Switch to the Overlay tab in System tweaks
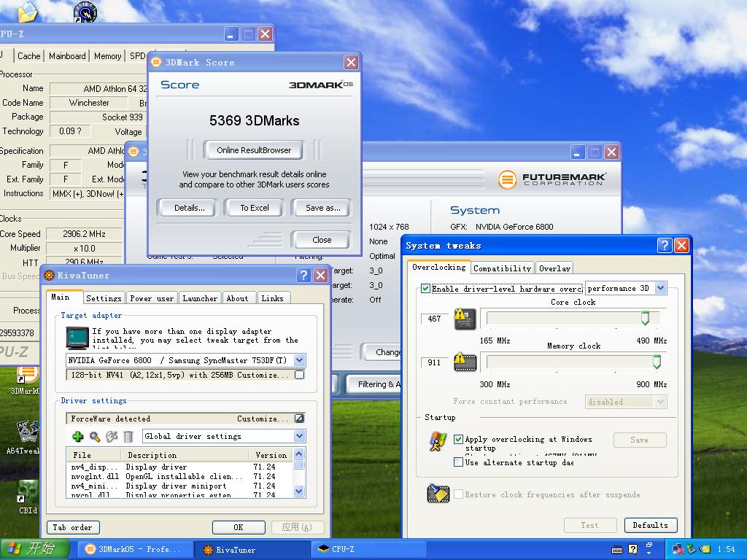This screenshot has height=560, width=747. point(554,268)
